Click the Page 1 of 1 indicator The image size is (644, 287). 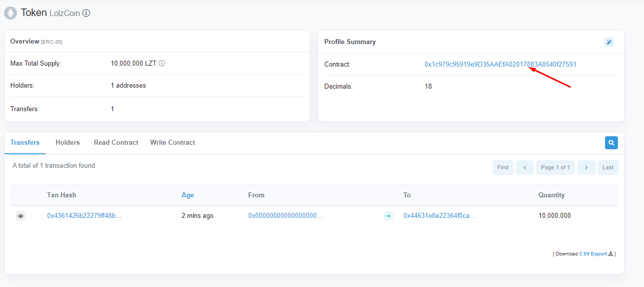pos(555,167)
